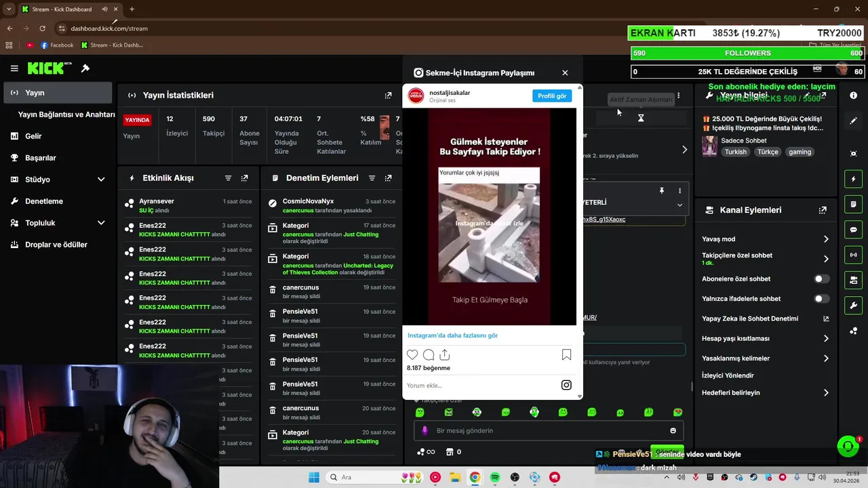Viewport: 868px width, 488px height.
Task: Expand the Stüdyo sidebar section
Action: [101, 180]
